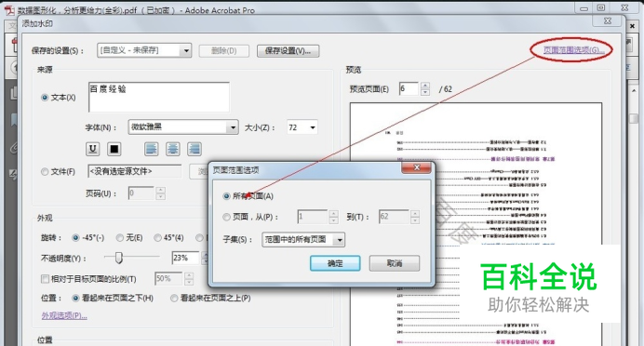The image size is (644, 346).
Task: Open the 页面范围选项(G)... link
Action: [574, 50]
